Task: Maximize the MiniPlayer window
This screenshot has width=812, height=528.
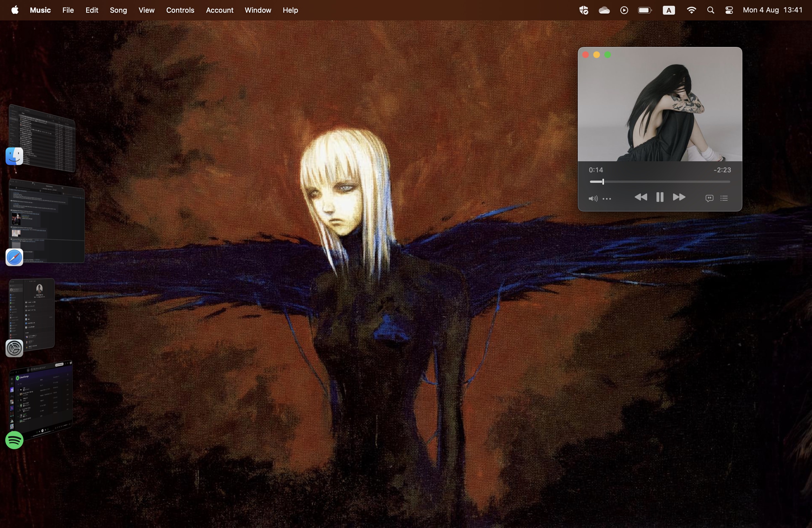Action: [608, 55]
